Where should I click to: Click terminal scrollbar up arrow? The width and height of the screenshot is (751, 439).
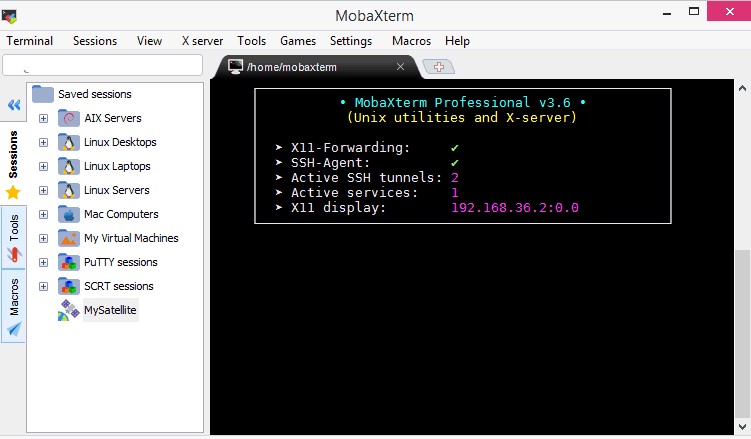(742, 88)
